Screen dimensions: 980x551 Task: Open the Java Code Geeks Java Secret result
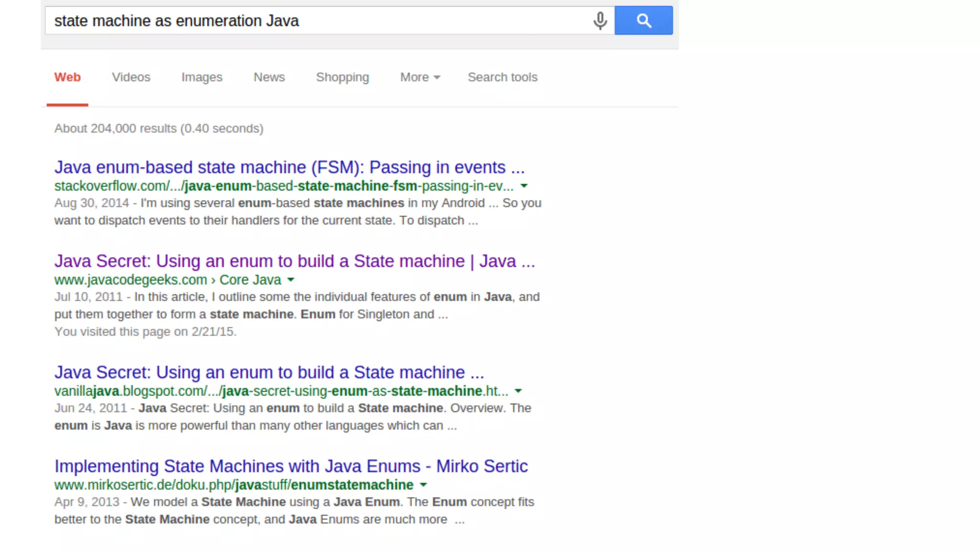[294, 262]
